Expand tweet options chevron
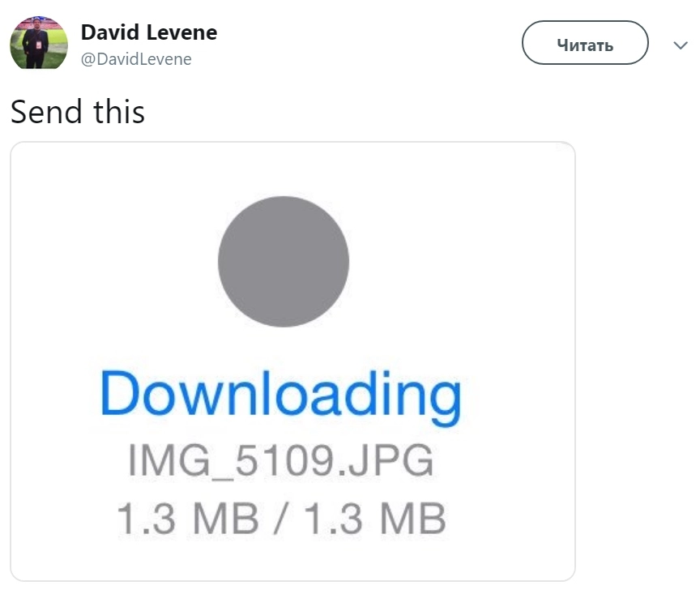Screen dimensions: 700x590 click(681, 45)
